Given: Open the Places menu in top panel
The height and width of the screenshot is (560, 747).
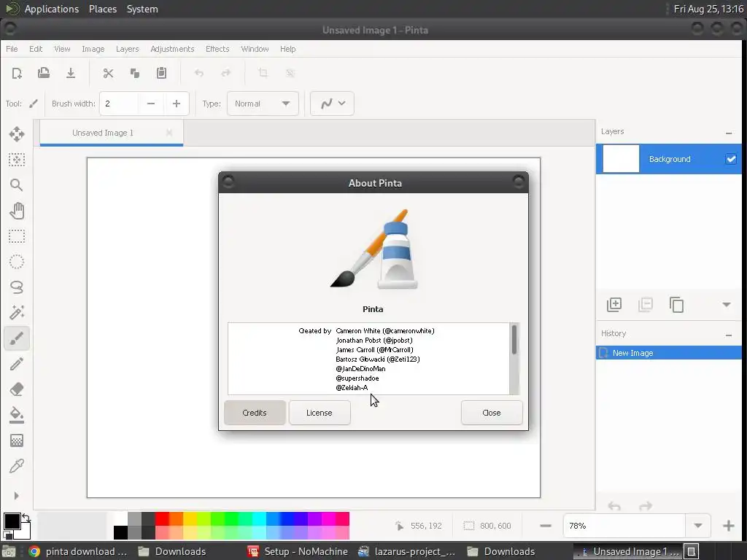Looking at the screenshot, I should [x=103, y=9].
